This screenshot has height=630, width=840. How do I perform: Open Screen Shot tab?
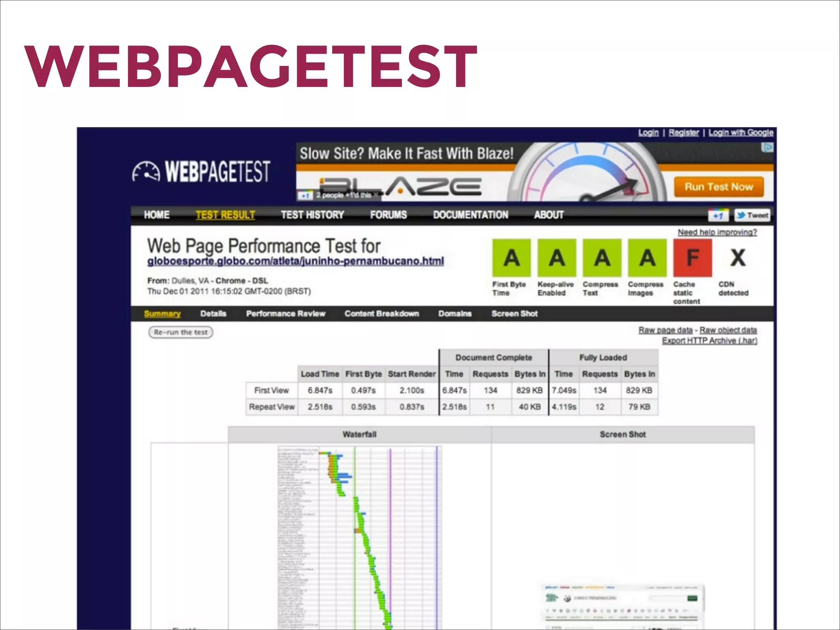(x=514, y=314)
